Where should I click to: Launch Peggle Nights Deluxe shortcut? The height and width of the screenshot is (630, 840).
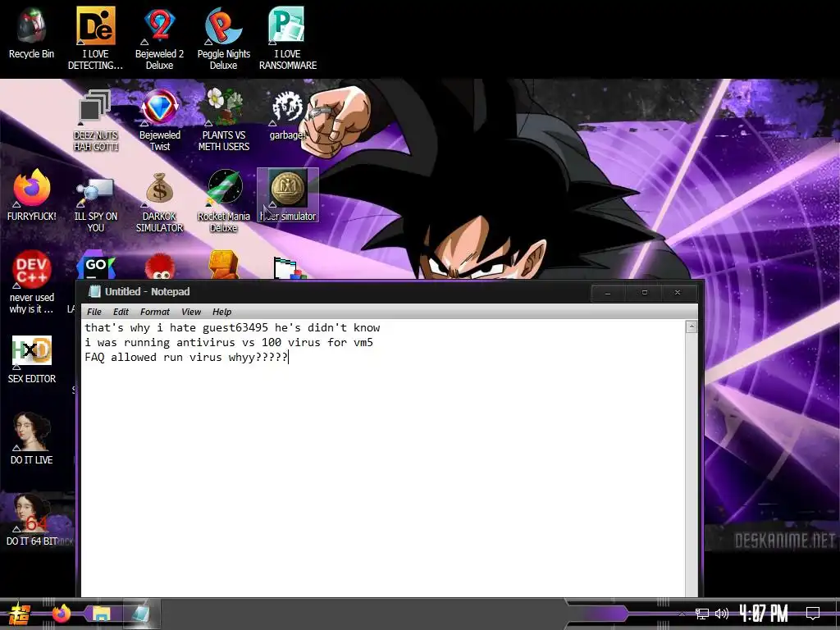224,39
